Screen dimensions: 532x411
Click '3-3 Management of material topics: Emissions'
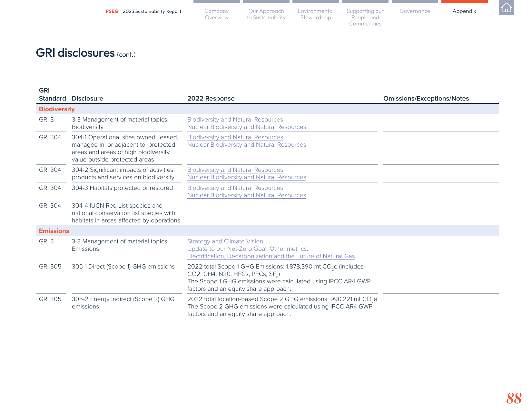pyautogui.click(x=120, y=245)
